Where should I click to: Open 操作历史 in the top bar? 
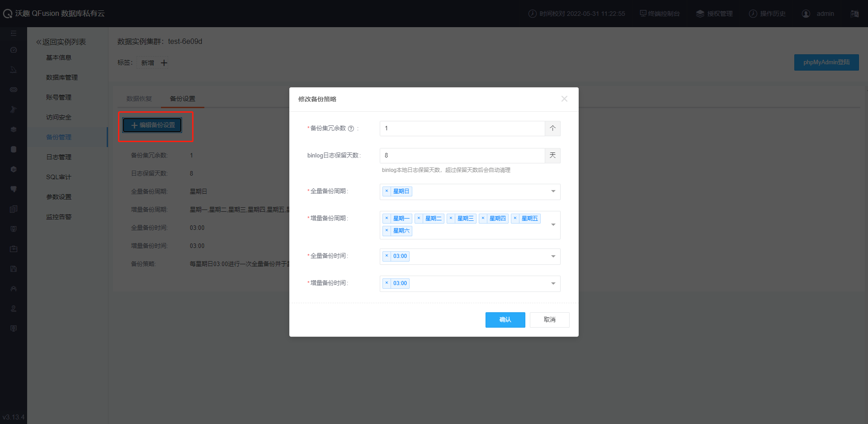click(767, 14)
